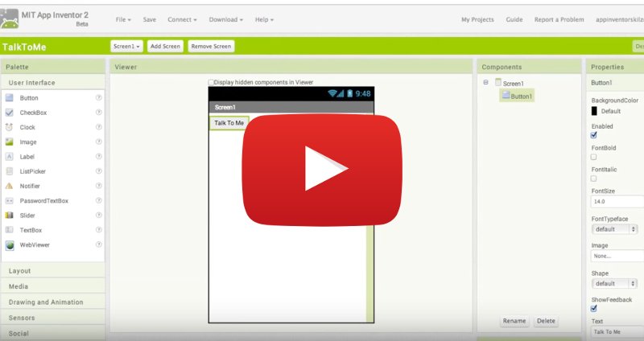
Task: Open the Screen1 screen selector dropdown
Action: pyautogui.click(x=126, y=47)
